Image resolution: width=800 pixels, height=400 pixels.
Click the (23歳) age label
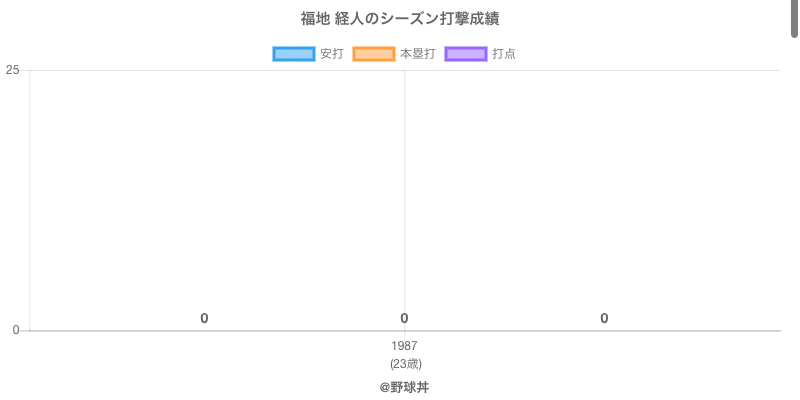(x=405, y=363)
